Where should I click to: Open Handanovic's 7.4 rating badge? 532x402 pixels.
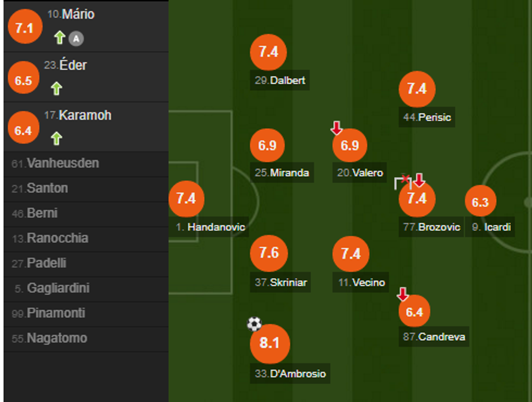(187, 199)
